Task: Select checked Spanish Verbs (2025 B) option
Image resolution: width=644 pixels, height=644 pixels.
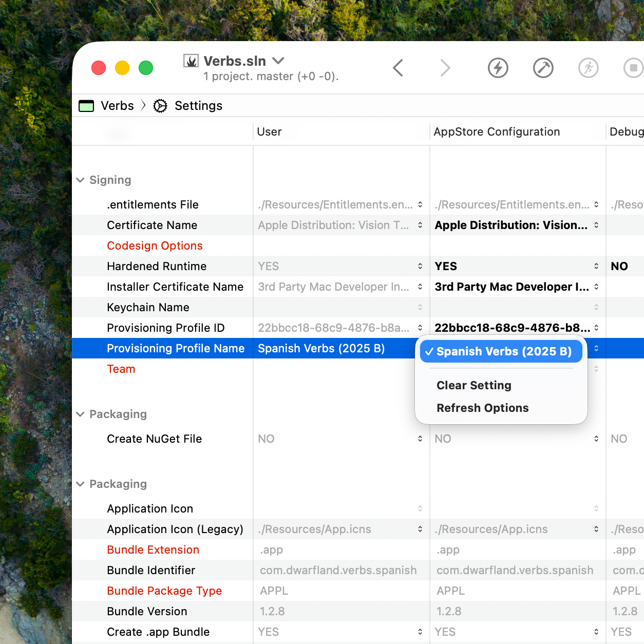Action: 501,351
